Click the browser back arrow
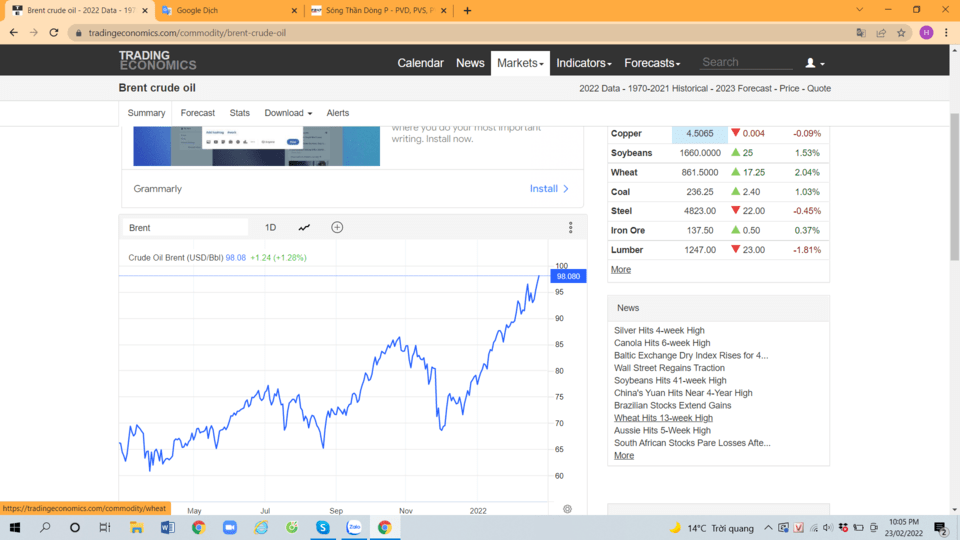Screen dimensions: 960x540 point(13,32)
